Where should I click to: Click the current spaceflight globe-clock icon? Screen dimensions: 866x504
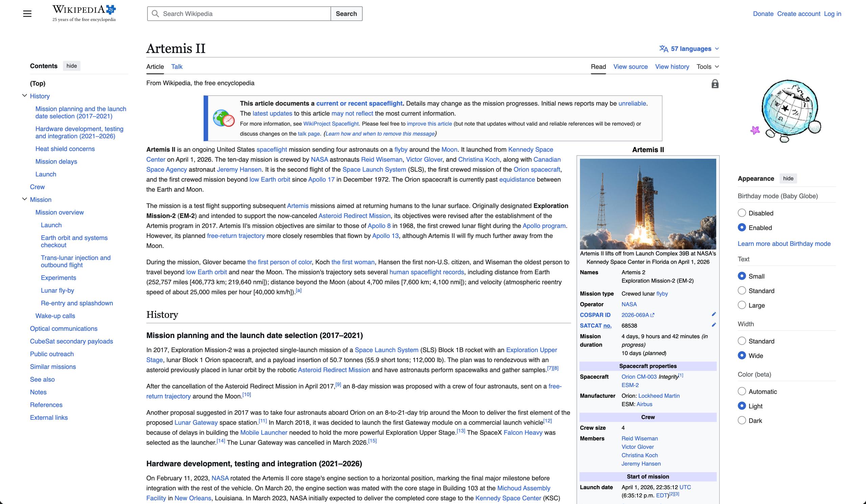coord(224,118)
